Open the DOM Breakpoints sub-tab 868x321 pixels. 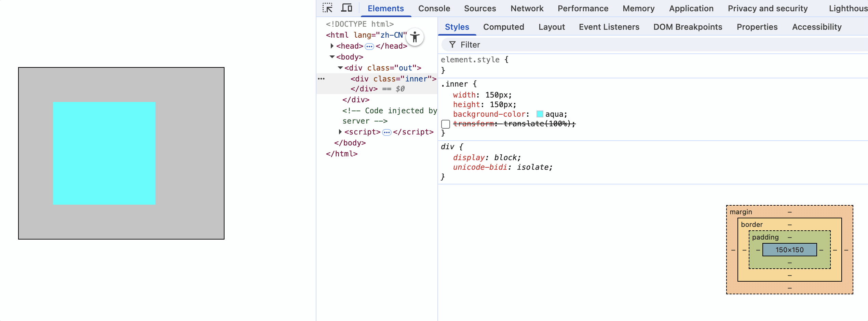click(x=688, y=27)
